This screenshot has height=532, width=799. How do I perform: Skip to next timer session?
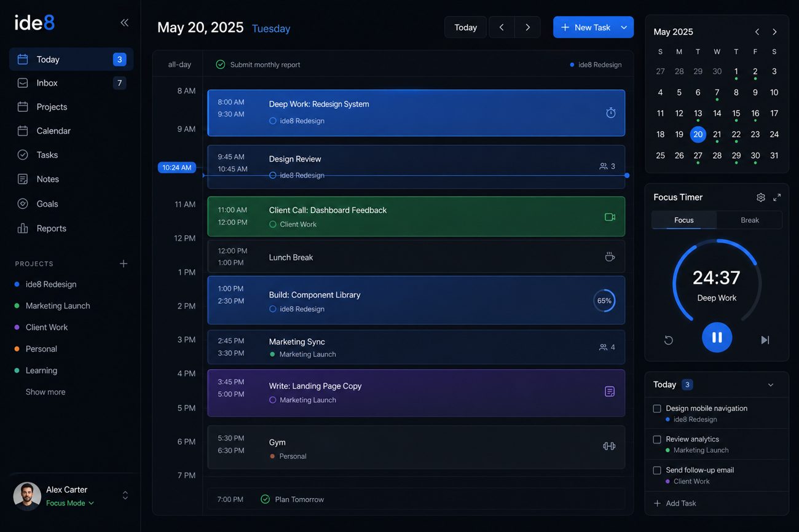tap(765, 340)
